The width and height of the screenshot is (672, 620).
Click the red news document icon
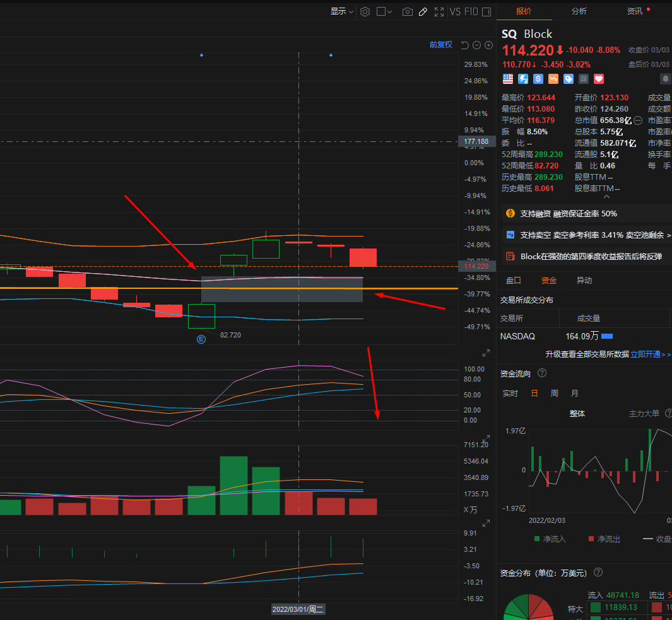pos(510,256)
